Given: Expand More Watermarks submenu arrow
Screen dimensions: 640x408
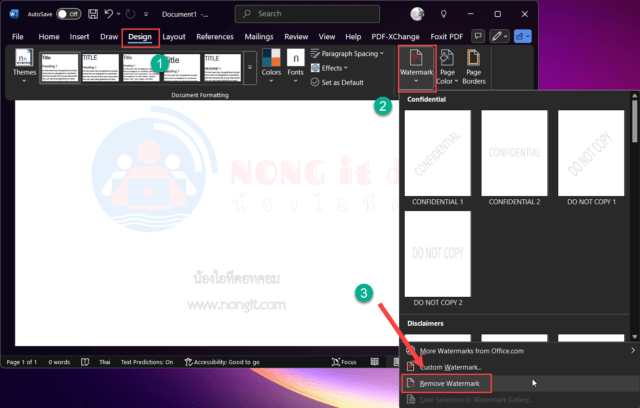Looking at the screenshot, I should pos(633,350).
